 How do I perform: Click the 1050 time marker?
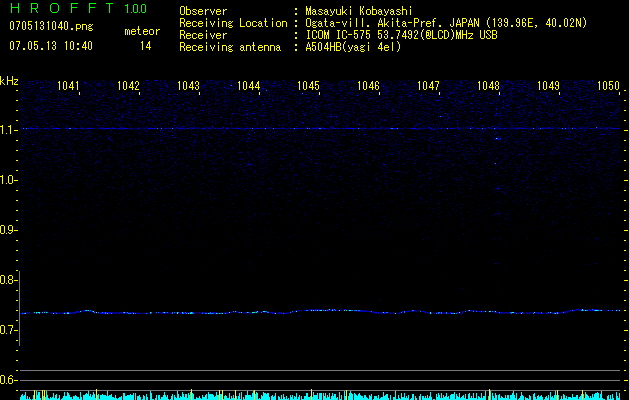point(608,87)
